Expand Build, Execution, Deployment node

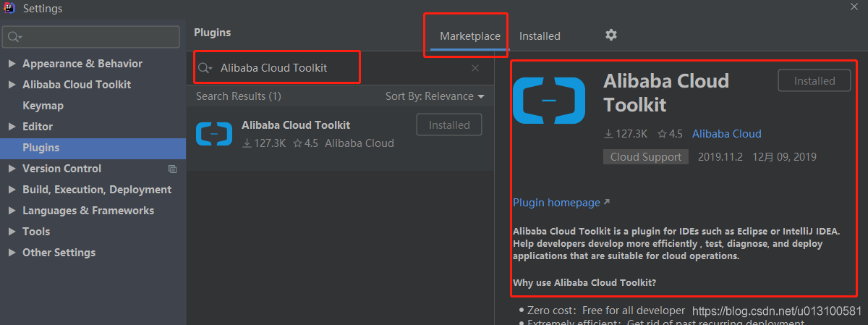coord(12,190)
